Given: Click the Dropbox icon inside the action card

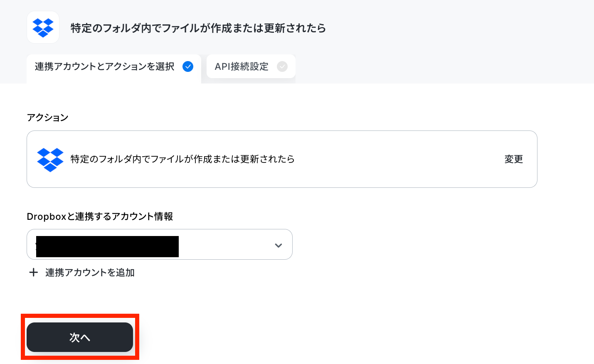Looking at the screenshot, I should tap(50, 160).
